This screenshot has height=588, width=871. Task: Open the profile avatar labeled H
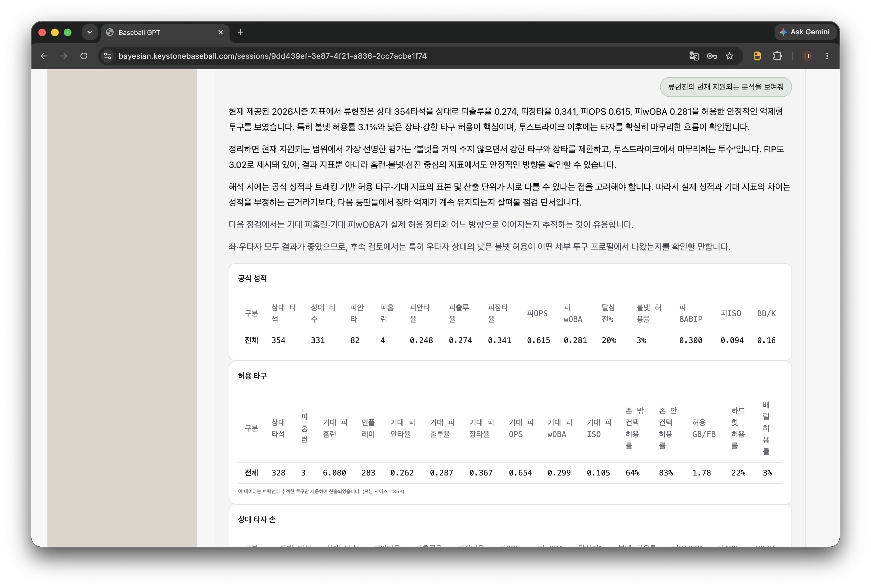(807, 56)
